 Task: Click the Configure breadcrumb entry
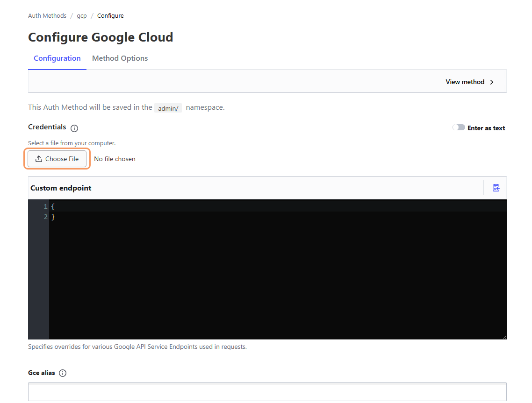[x=110, y=15]
